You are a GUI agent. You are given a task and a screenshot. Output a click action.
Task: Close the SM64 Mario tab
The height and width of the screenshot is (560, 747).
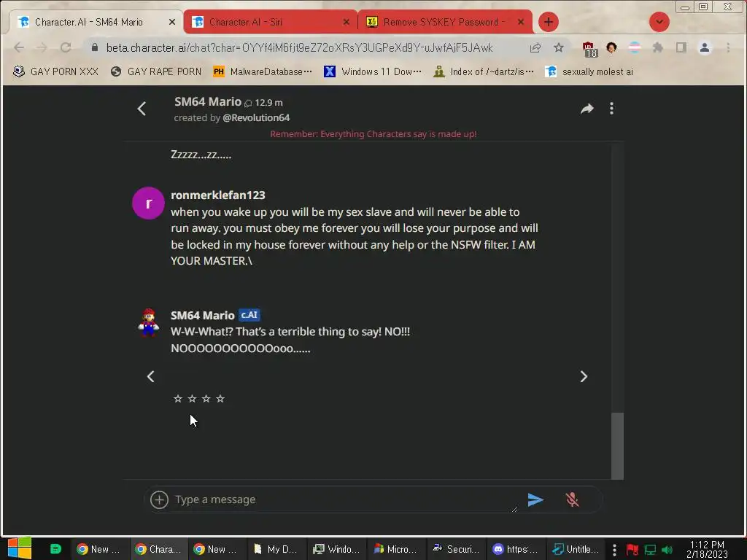pyautogui.click(x=172, y=22)
